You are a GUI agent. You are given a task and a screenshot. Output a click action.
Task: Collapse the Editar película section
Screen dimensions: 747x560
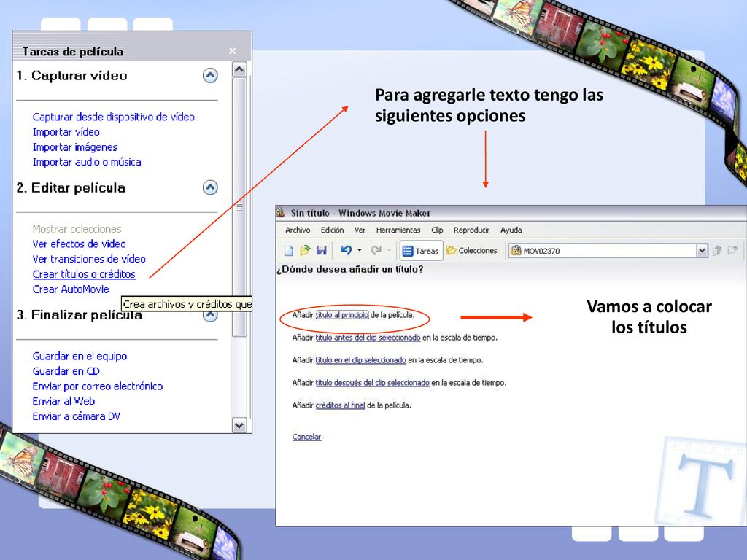point(210,187)
